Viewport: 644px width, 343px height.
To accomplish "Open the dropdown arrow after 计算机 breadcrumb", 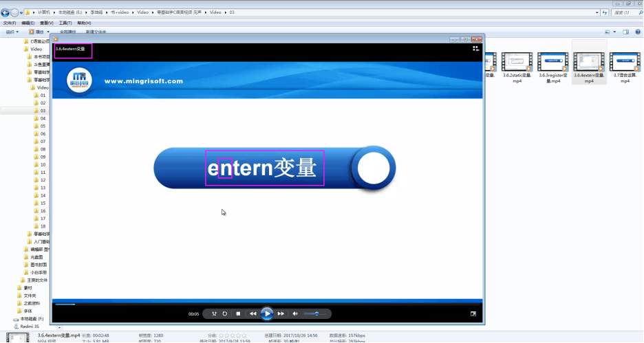I will 54,13.
